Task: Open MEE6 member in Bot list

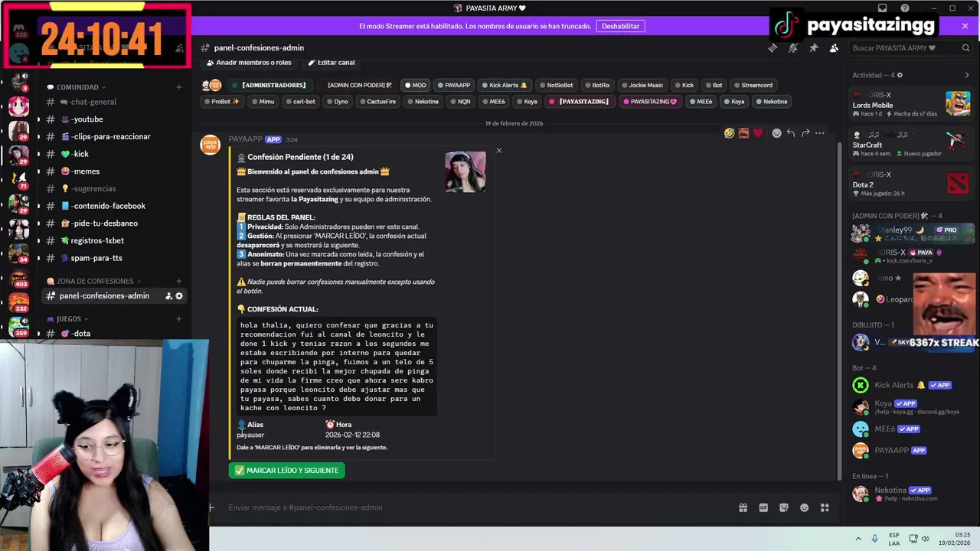Action: (x=911, y=429)
